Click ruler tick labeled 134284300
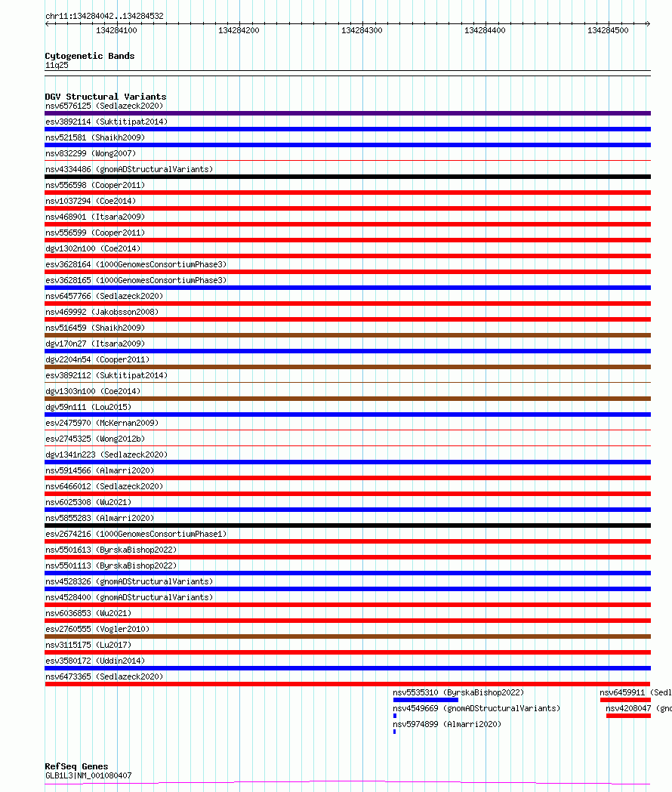Viewport: 672px width, 792px height. coord(362,30)
